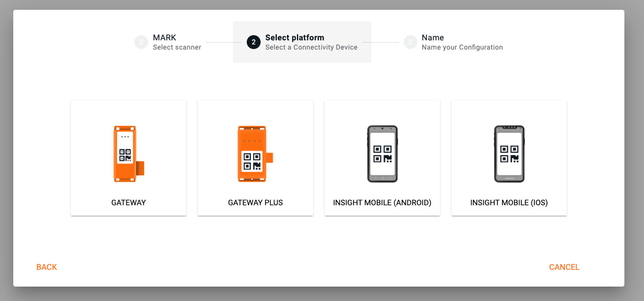This screenshot has height=301, width=644.
Task: Click the Name step number circle
Action: pyautogui.click(x=410, y=42)
